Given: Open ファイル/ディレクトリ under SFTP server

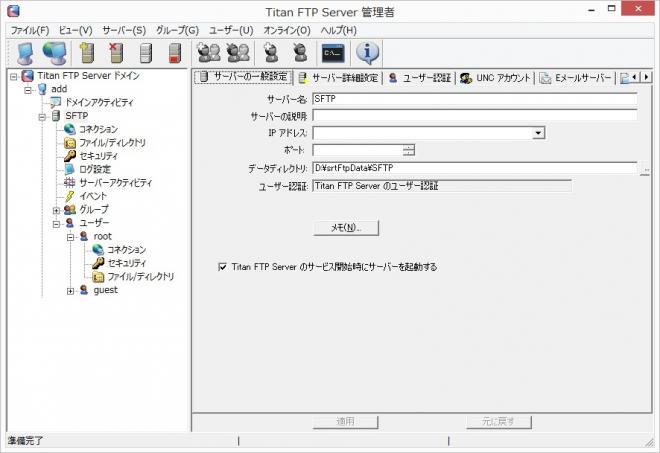Looking at the screenshot, I should pos(112,143).
